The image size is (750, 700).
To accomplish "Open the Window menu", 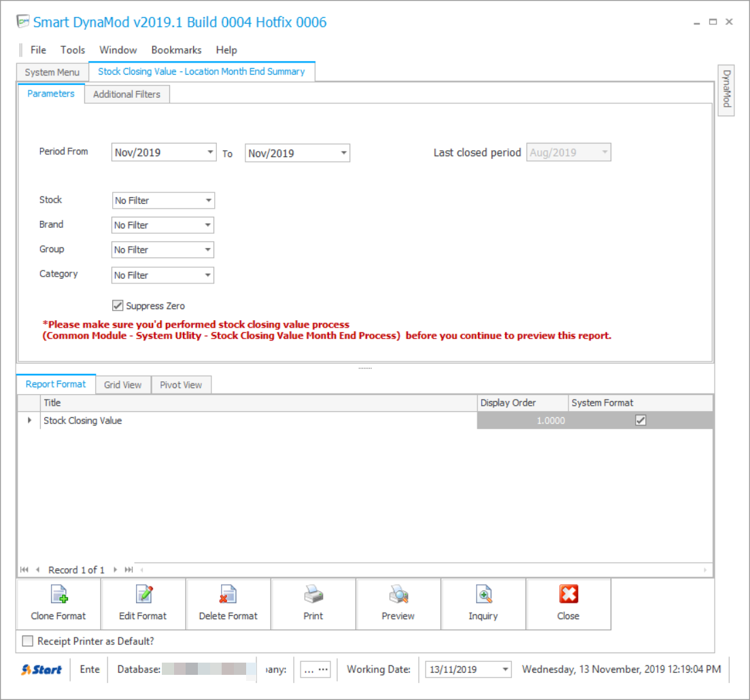I will coord(118,50).
